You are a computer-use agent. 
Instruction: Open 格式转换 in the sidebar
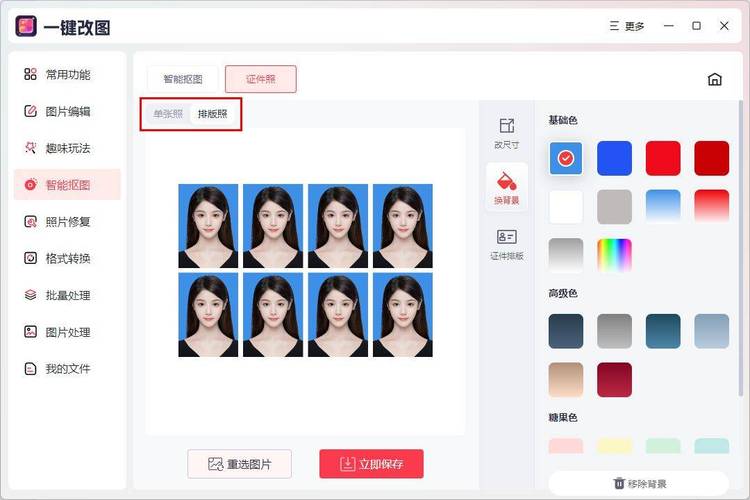click(x=67, y=258)
